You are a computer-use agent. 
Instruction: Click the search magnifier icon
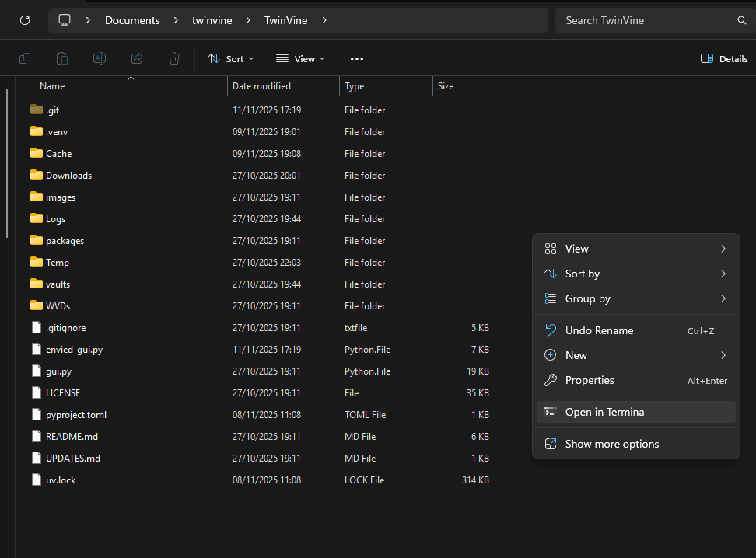[x=741, y=20]
